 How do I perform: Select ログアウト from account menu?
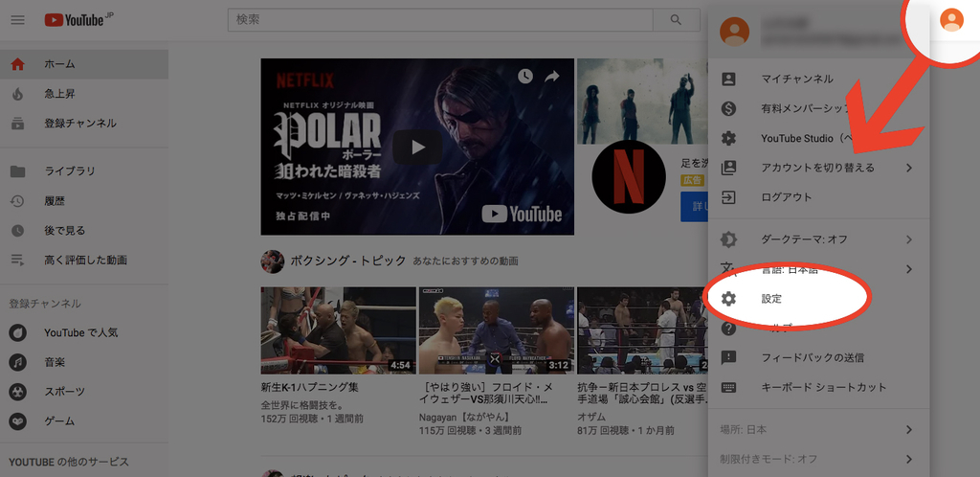point(819,197)
